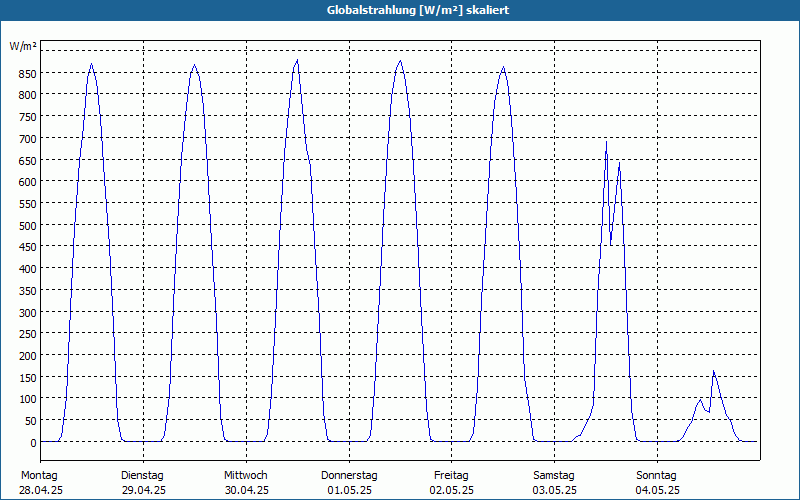Click the 'Sonntag' day label
This screenshot has height=500, width=800.
coord(656,476)
